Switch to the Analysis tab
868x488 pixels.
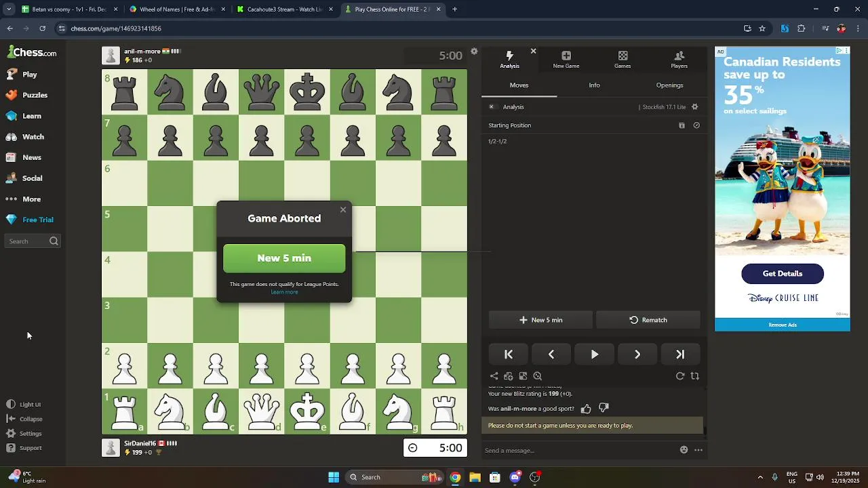pyautogui.click(x=509, y=60)
